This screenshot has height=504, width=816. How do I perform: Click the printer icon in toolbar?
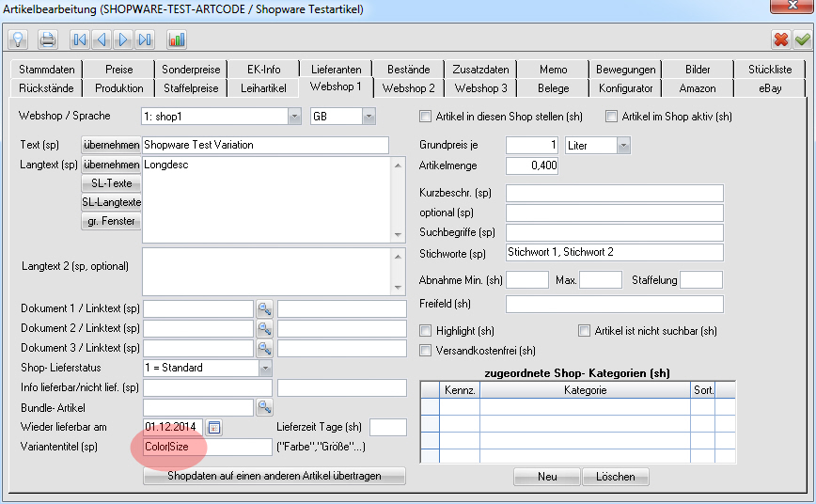48,39
